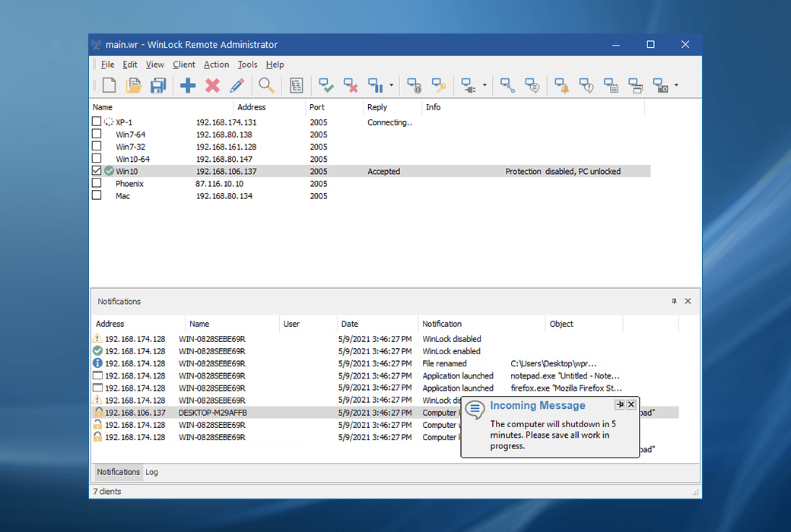Image resolution: width=791 pixels, height=532 pixels.
Task: Click the User column header in Notifications
Action: point(308,324)
